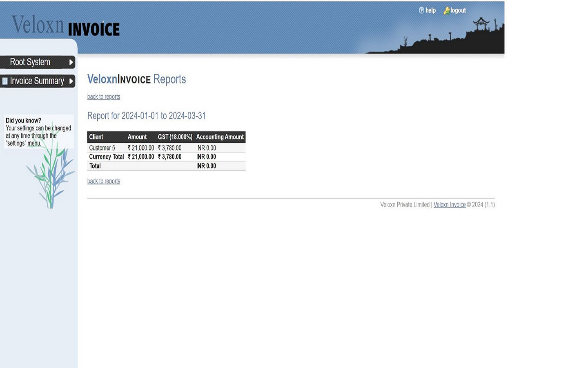The image size is (588, 368).
Task: Click the Veloxn Invoice header logo
Action: coord(66,26)
